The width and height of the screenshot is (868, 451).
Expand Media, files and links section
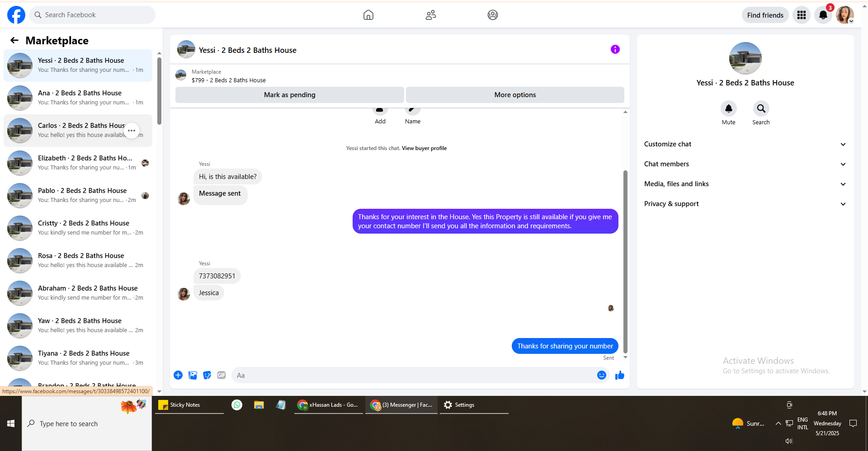point(745,184)
